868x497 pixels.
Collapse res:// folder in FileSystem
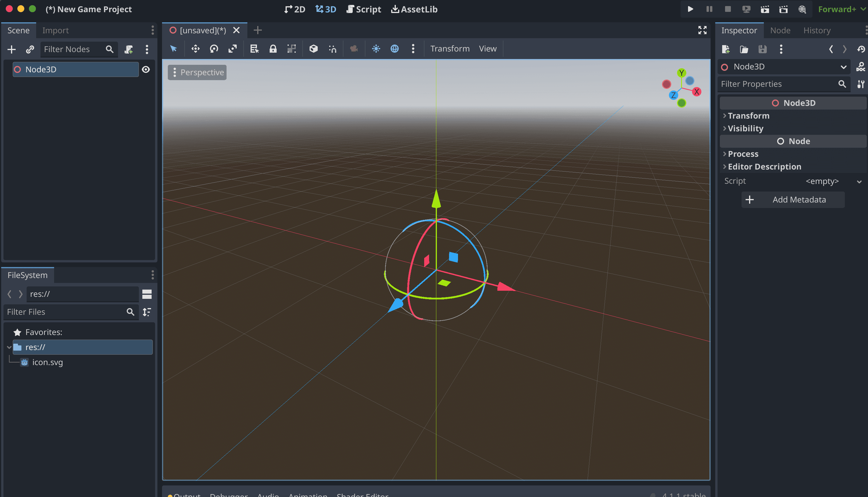point(9,347)
